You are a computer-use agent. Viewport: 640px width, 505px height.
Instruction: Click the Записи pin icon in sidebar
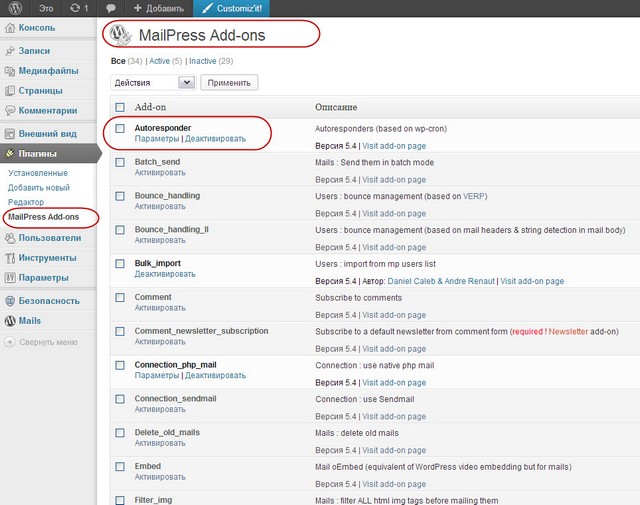coord(10,51)
